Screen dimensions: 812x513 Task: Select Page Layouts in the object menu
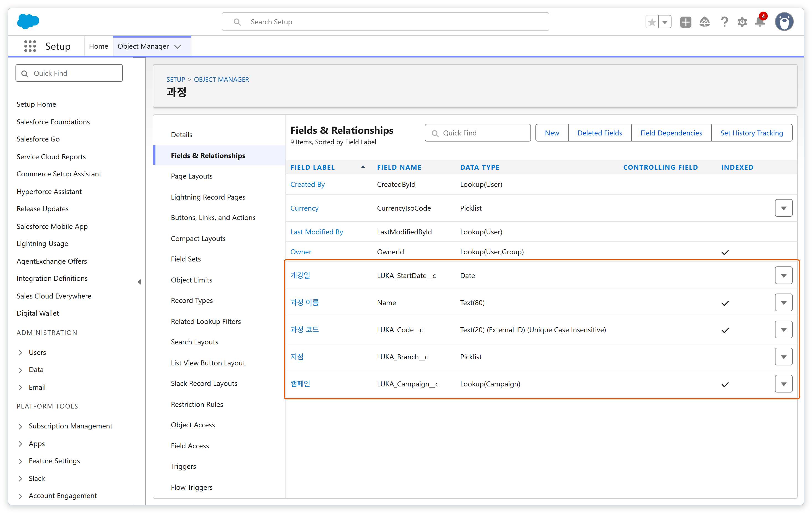click(x=192, y=176)
